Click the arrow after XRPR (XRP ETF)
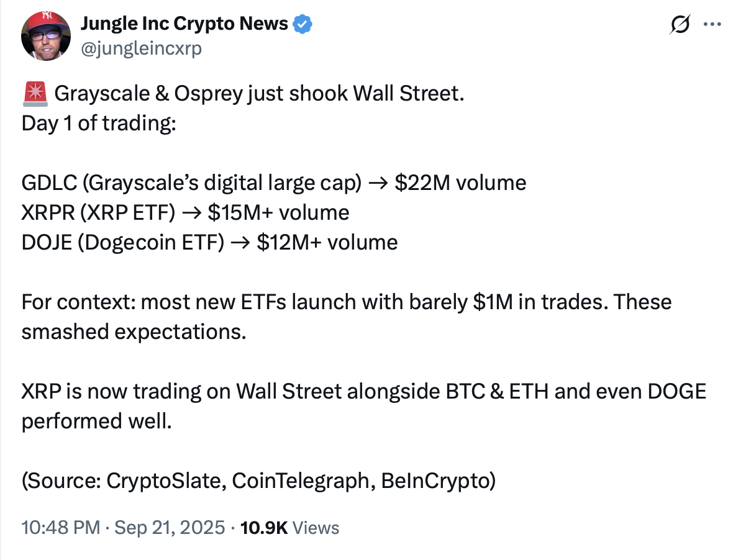 click(191, 214)
